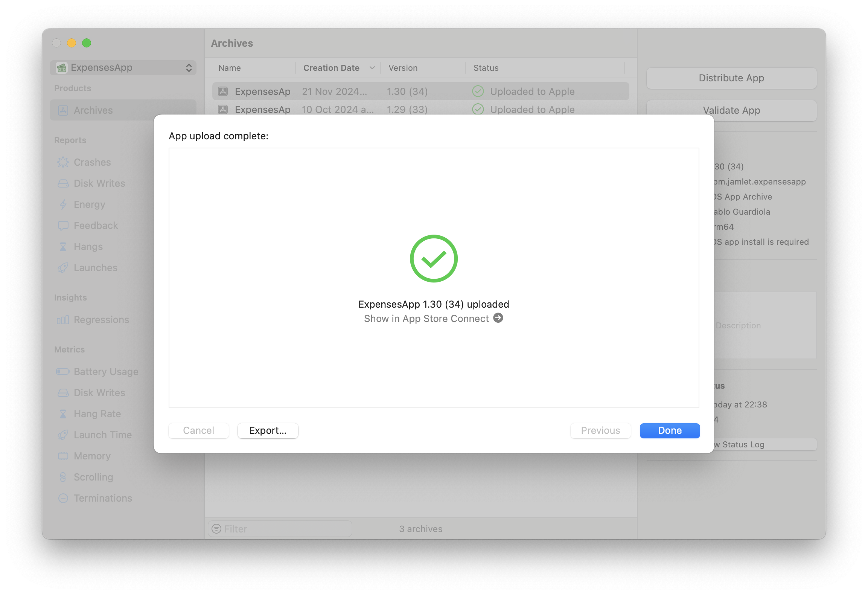Click the Memory chip icon
The image size is (868, 595).
63,456
